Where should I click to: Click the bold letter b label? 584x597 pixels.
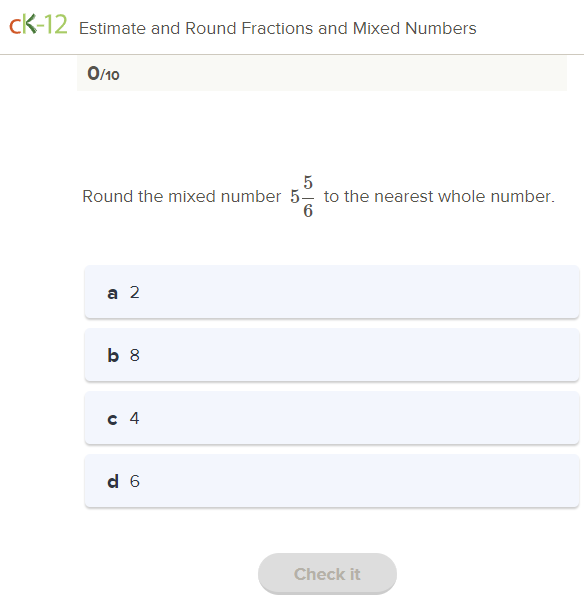tap(113, 355)
